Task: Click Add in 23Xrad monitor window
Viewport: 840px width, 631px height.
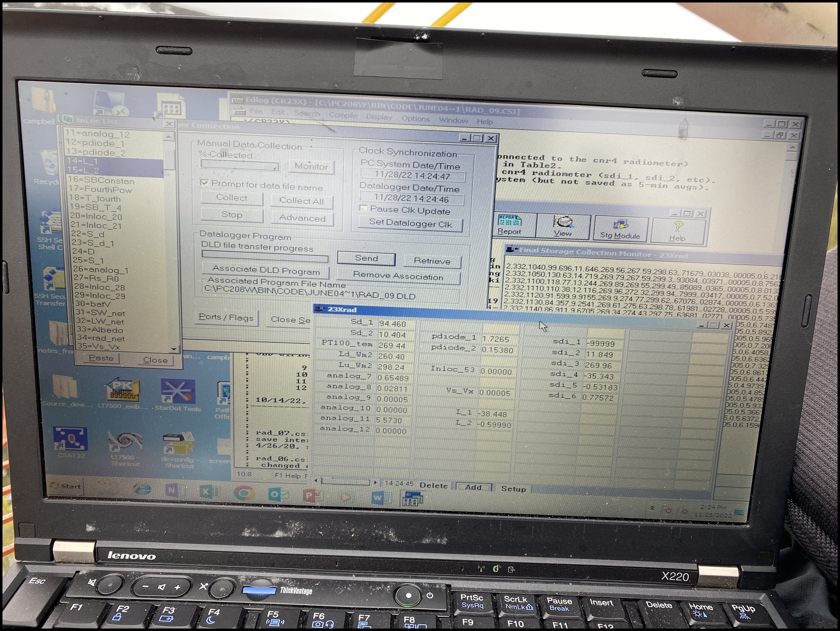Action: pyautogui.click(x=473, y=487)
